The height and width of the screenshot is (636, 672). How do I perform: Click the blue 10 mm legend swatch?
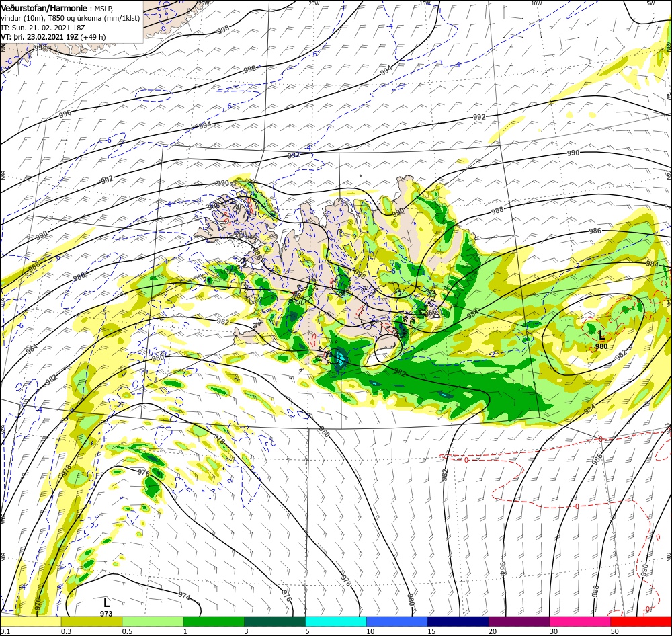[x=397, y=621]
